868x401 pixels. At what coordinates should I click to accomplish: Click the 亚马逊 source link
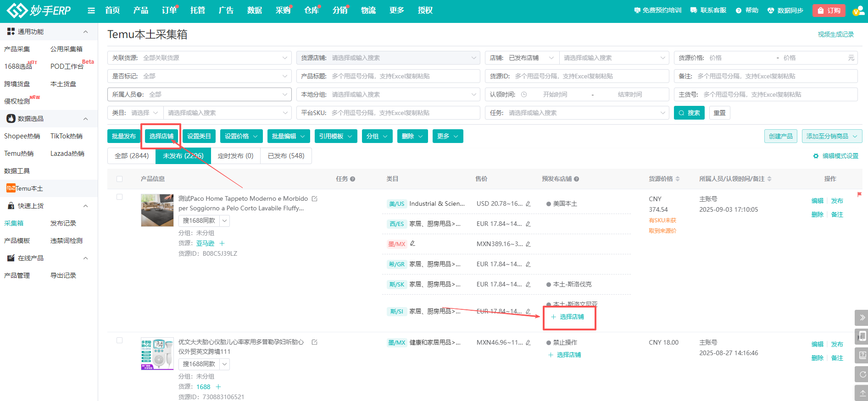click(x=205, y=243)
